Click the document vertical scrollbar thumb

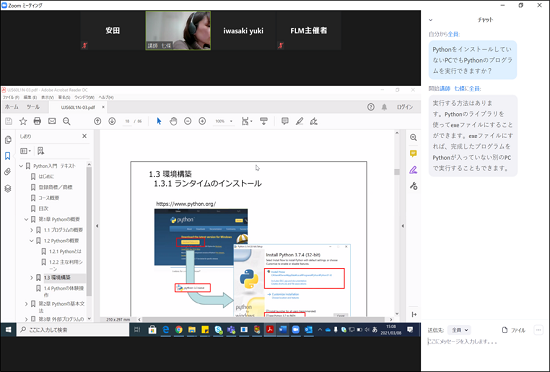coord(397,172)
